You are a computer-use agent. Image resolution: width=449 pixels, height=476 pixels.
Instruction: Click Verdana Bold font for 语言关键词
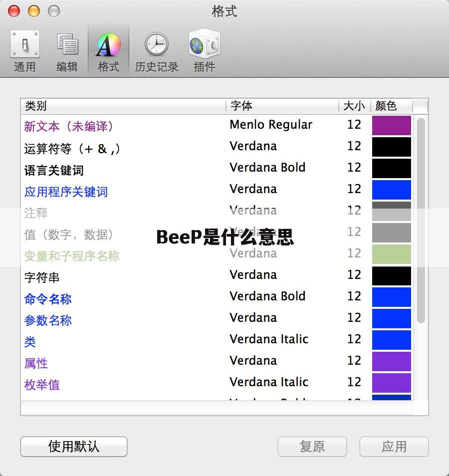(267, 167)
